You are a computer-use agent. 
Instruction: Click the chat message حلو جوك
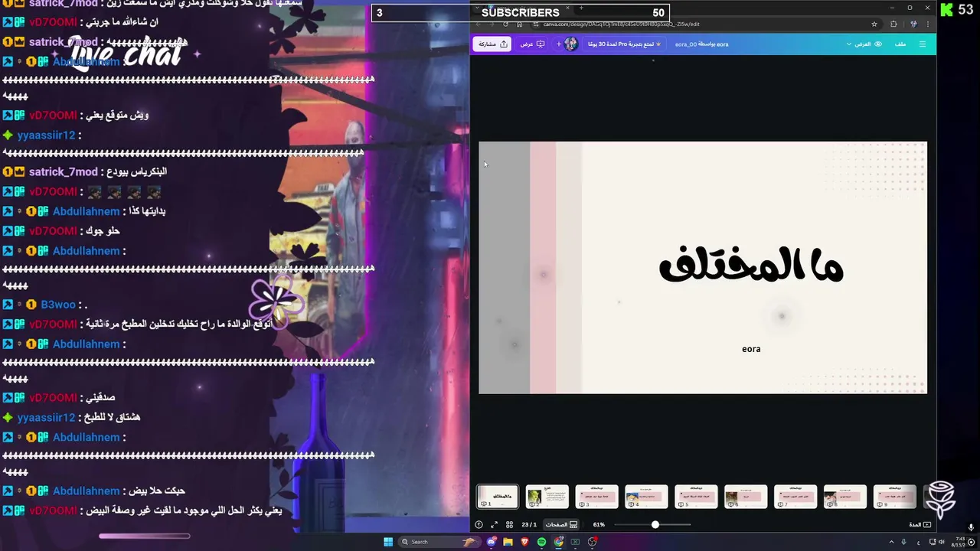pyautogui.click(x=103, y=231)
